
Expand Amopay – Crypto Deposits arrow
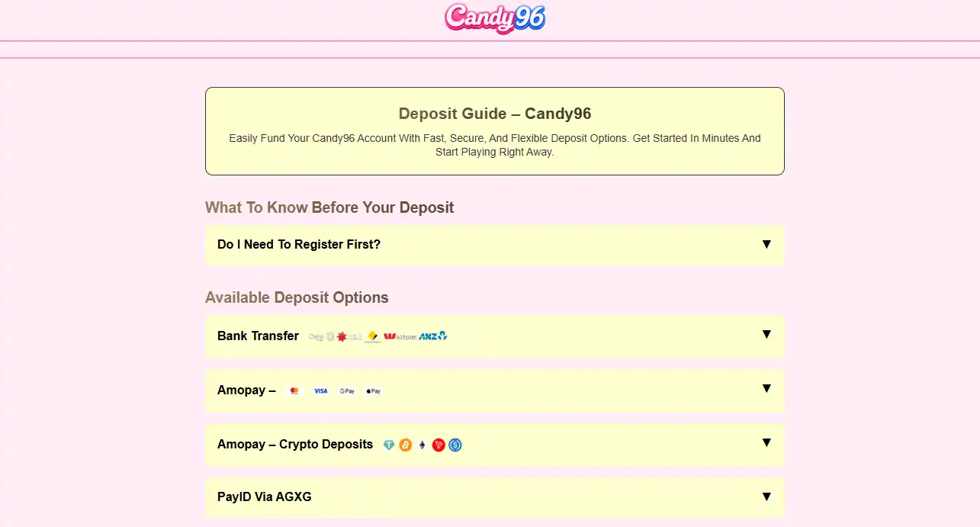tap(766, 442)
